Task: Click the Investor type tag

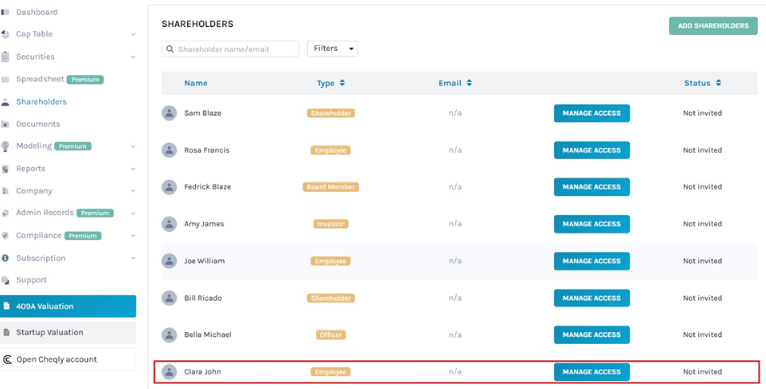Action: click(331, 224)
